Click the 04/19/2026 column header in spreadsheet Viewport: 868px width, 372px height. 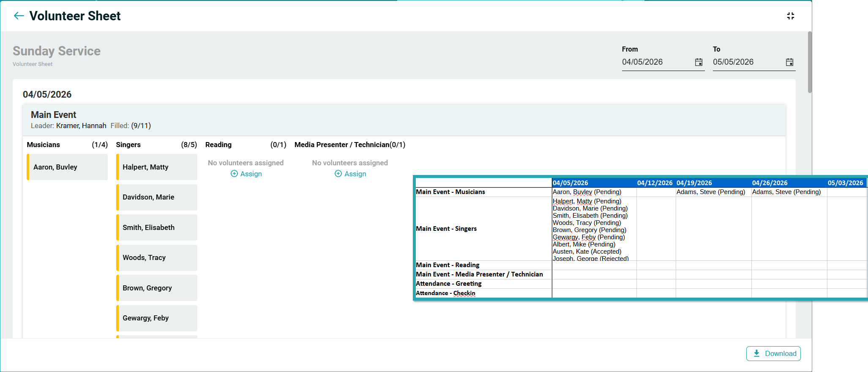tap(694, 183)
